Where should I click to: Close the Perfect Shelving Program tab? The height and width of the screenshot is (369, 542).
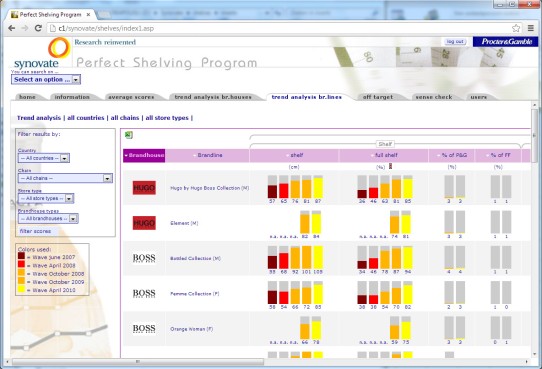point(88,15)
